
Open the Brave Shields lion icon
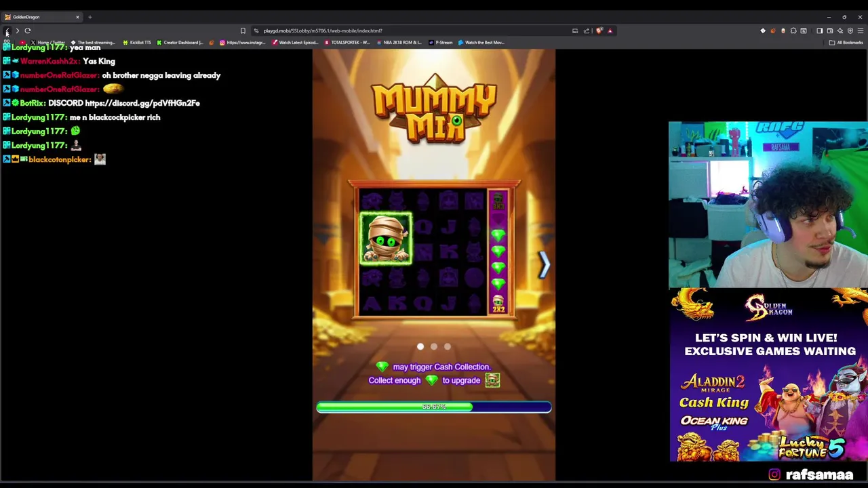(x=599, y=30)
